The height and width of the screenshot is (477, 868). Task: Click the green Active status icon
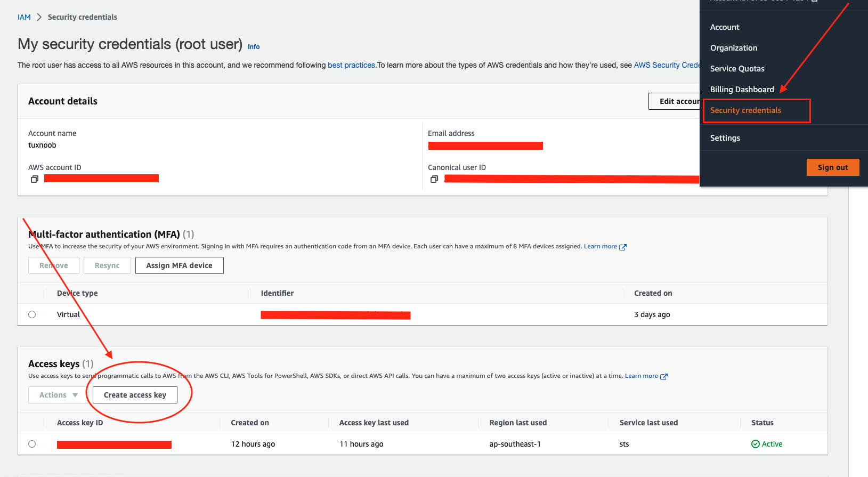point(755,444)
